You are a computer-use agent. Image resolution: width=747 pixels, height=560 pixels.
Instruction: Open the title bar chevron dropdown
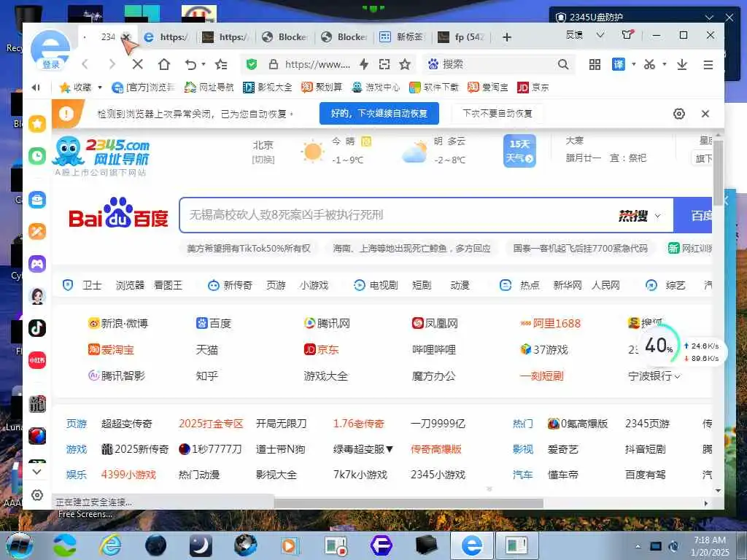click(x=600, y=35)
